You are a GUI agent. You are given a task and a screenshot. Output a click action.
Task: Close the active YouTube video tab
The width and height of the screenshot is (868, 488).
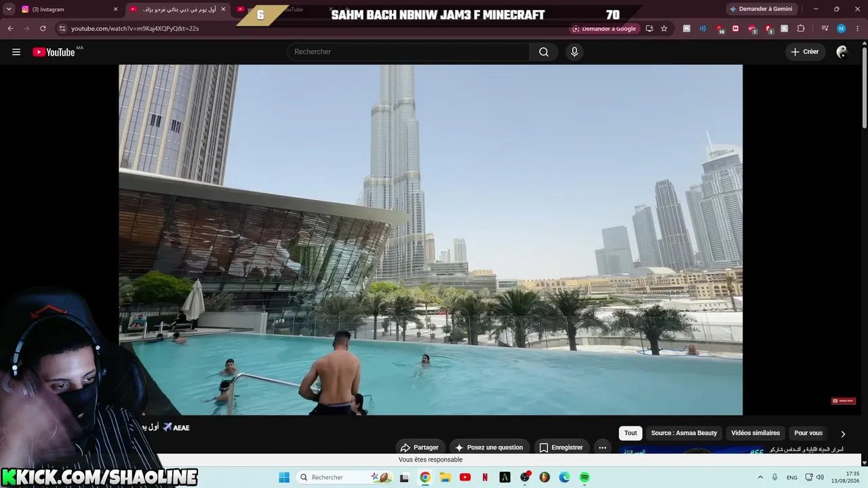click(x=223, y=9)
